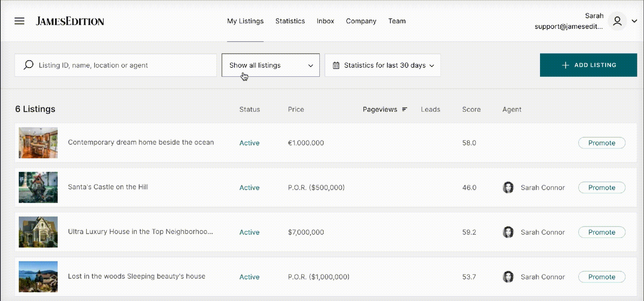Image resolution: width=644 pixels, height=301 pixels.
Task: Sort listings by Score column header
Action: (471, 109)
